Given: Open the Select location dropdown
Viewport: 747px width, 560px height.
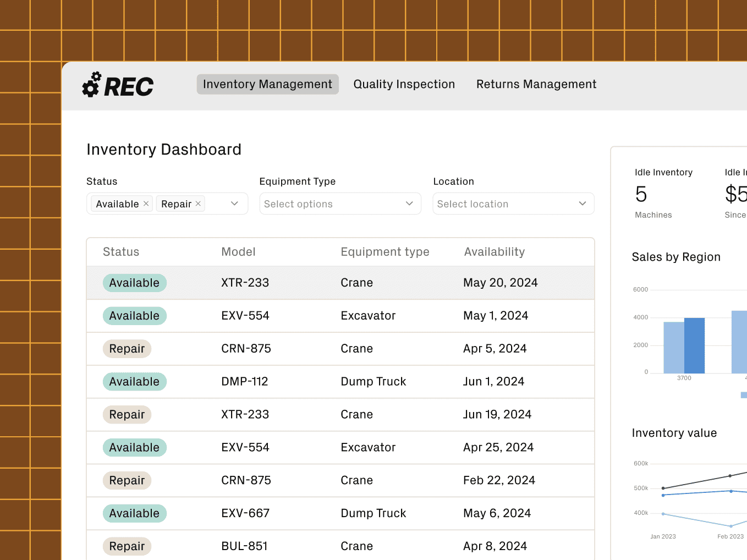Looking at the screenshot, I should click(x=582, y=204).
